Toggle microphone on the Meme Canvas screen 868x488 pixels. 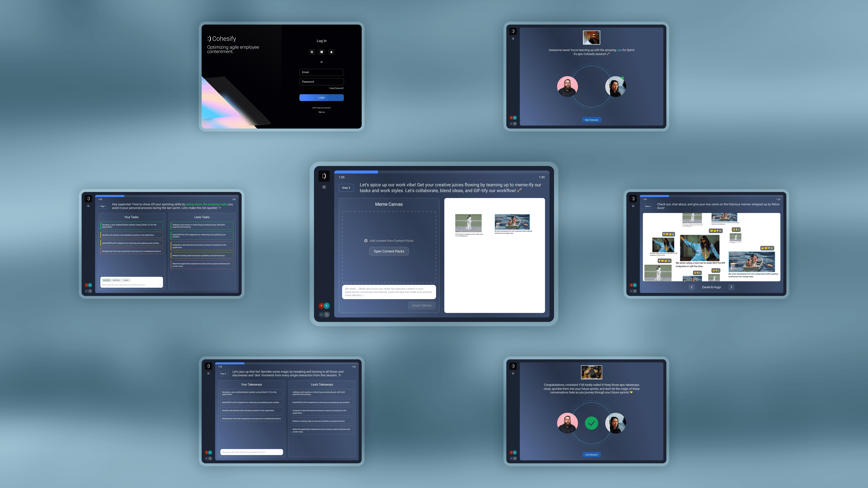(327, 314)
